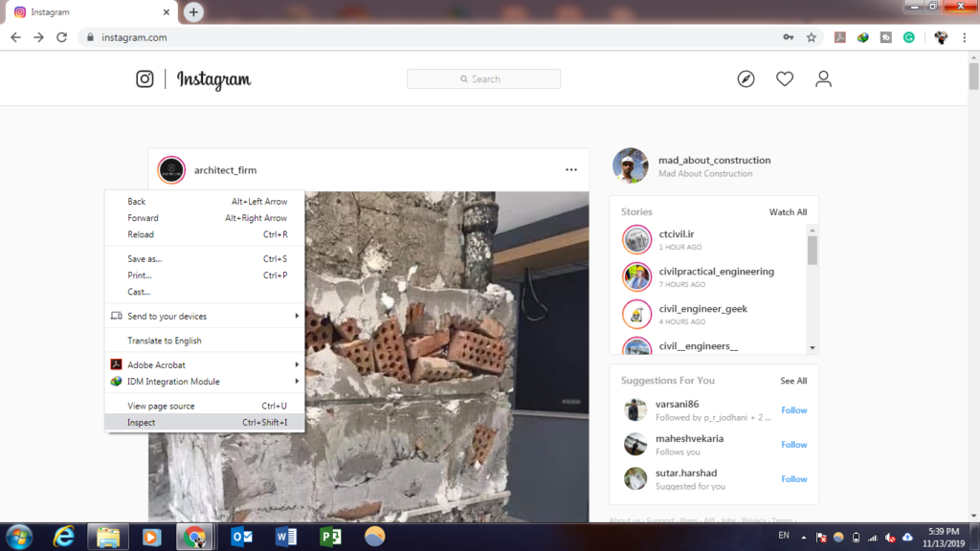The image size is (980, 551).
Task: Open new browser tab with plus
Action: coord(193,12)
